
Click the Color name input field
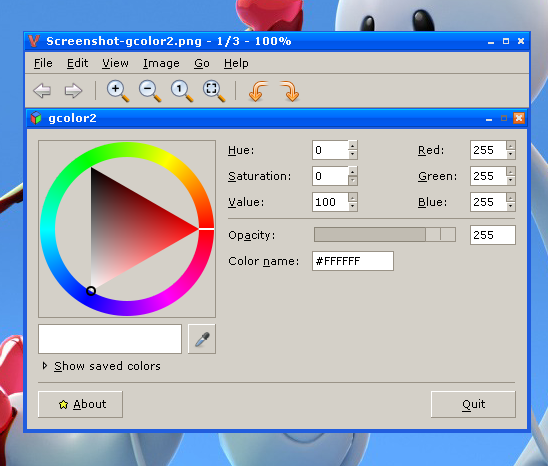coord(353,261)
